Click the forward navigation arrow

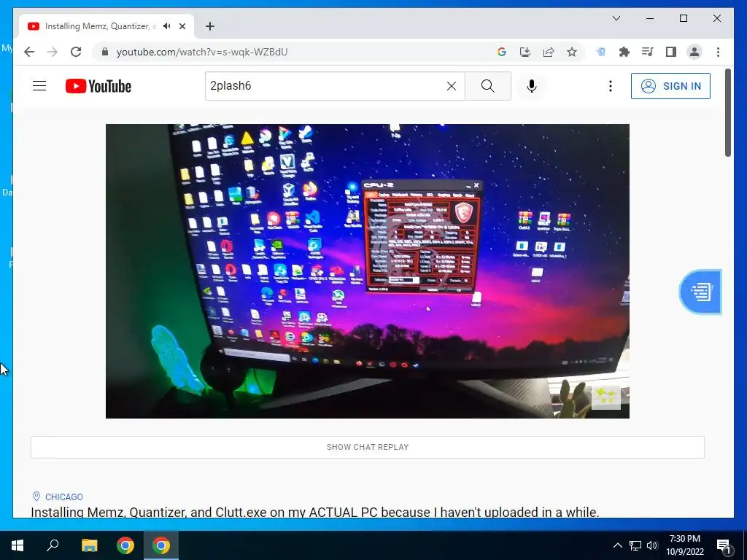(53, 52)
